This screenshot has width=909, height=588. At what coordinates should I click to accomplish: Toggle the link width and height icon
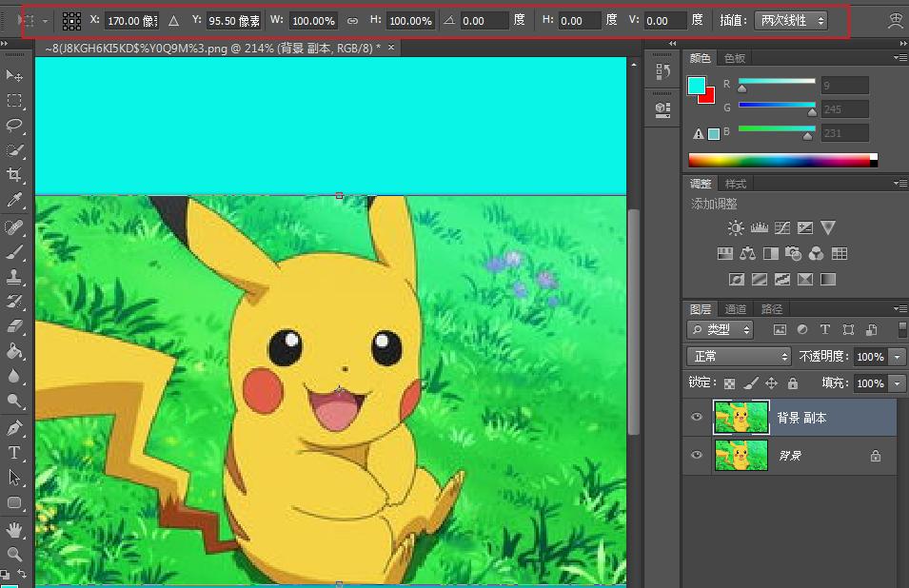tap(352, 21)
